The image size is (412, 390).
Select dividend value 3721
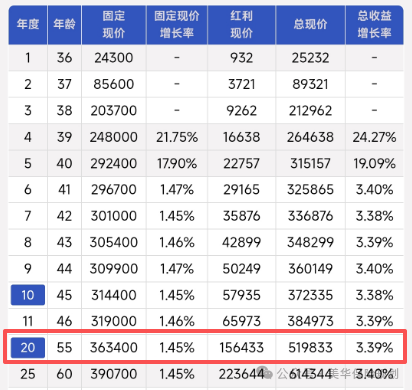tap(241, 84)
